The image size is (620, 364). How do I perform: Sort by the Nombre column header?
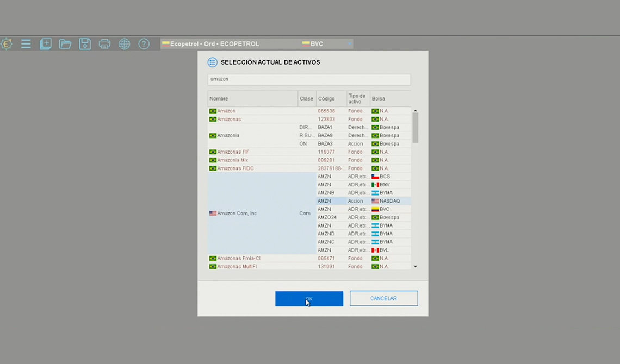tap(253, 99)
